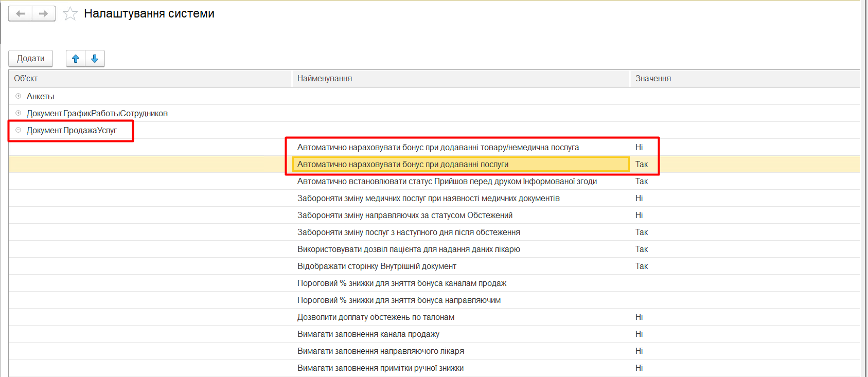Collapse the Документ.ПродажаУслуг node
Image resolution: width=868 pixels, height=377 pixels.
click(x=19, y=130)
